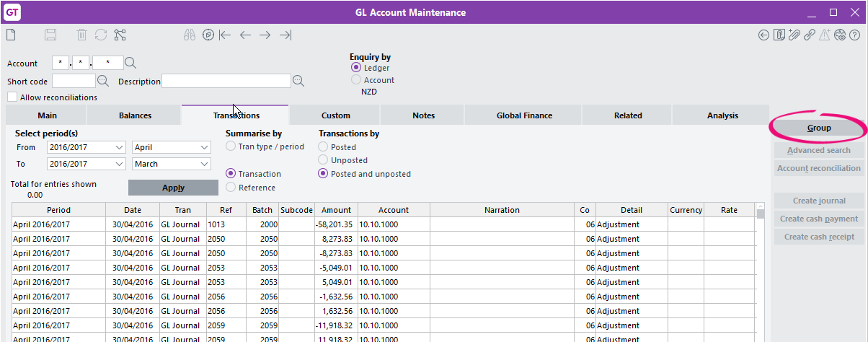Screen dimensions: 868x342
Task: Open the tree structure toolbar icon
Action: 120,35
